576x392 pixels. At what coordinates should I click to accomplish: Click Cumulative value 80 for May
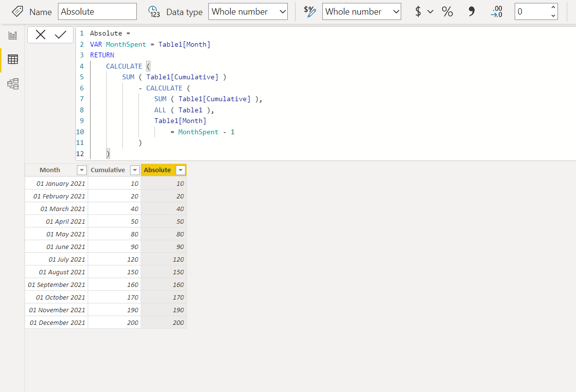[114, 234]
